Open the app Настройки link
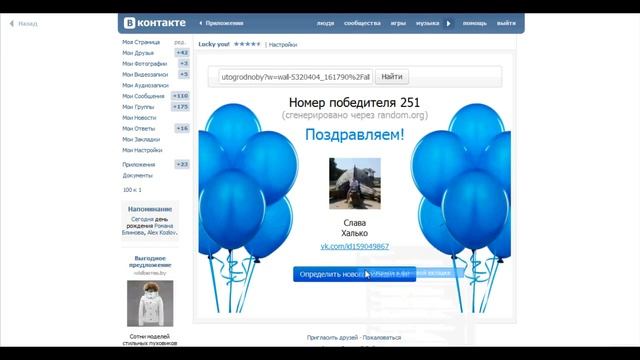 point(283,44)
